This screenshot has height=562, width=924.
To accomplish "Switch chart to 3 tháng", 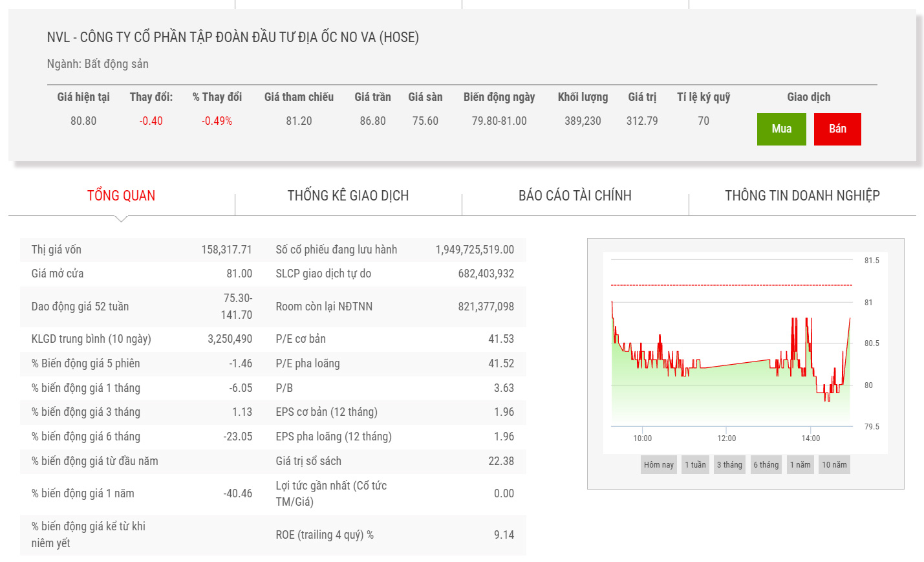I will click(729, 464).
